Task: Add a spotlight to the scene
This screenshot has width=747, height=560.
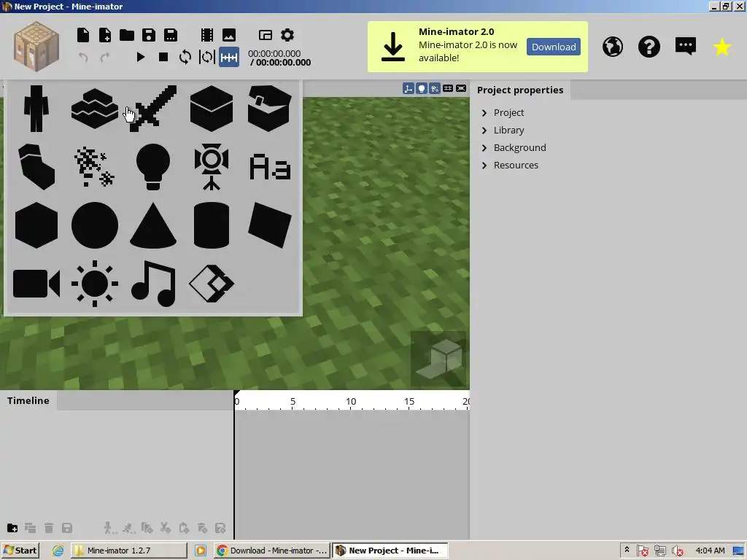Action: [212, 167]
